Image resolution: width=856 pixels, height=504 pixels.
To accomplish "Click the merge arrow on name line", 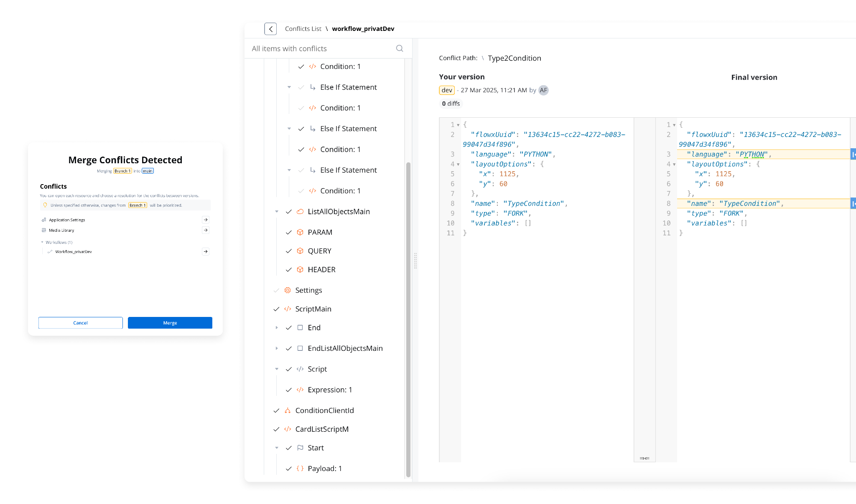I will pos(853,204).
